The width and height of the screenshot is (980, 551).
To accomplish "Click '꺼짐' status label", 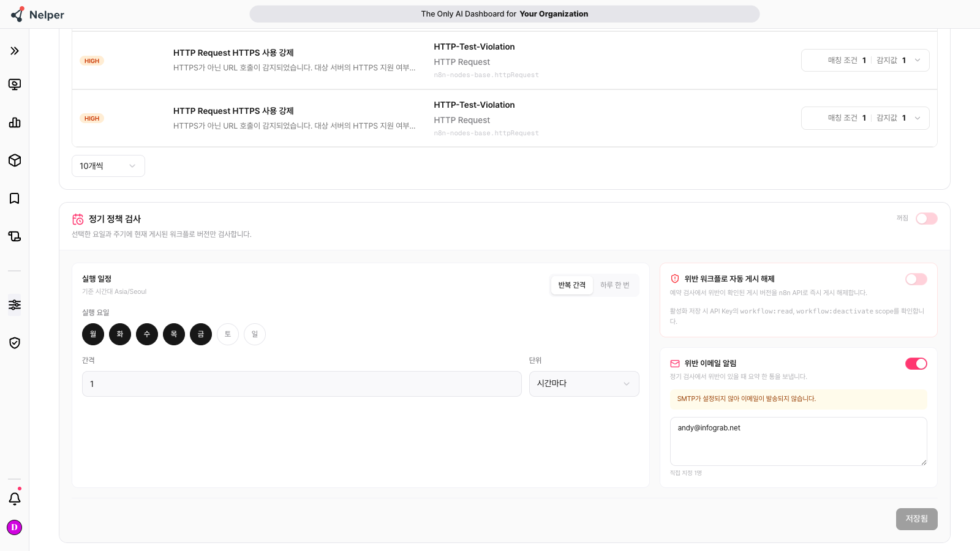I will (x=902, y=219).
